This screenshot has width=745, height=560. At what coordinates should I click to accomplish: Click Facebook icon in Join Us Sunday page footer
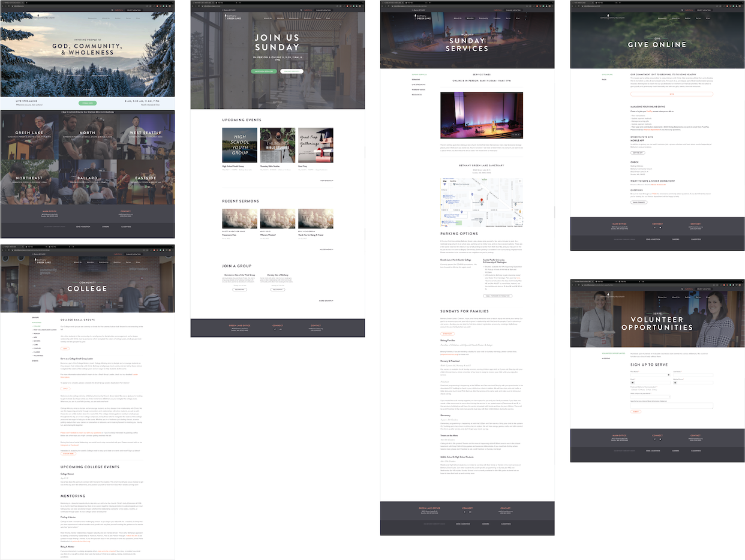(275, 329)
